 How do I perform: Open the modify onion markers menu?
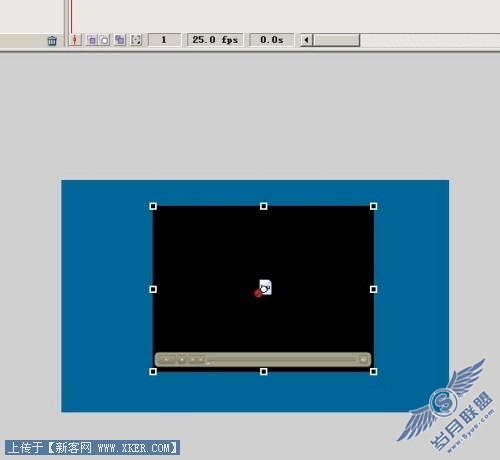coord(136,40)
